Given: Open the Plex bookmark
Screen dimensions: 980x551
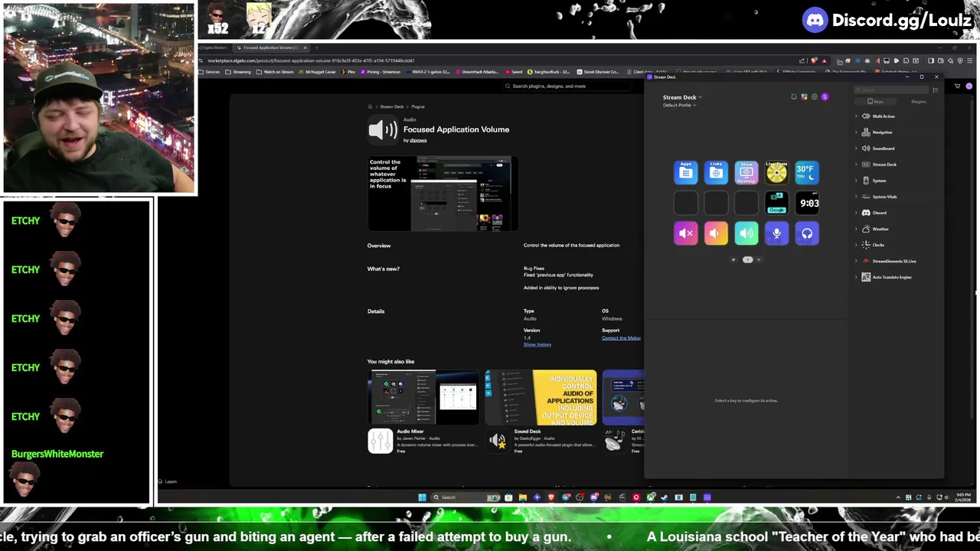Looking at the screenshot, I should tap(349, 72).
